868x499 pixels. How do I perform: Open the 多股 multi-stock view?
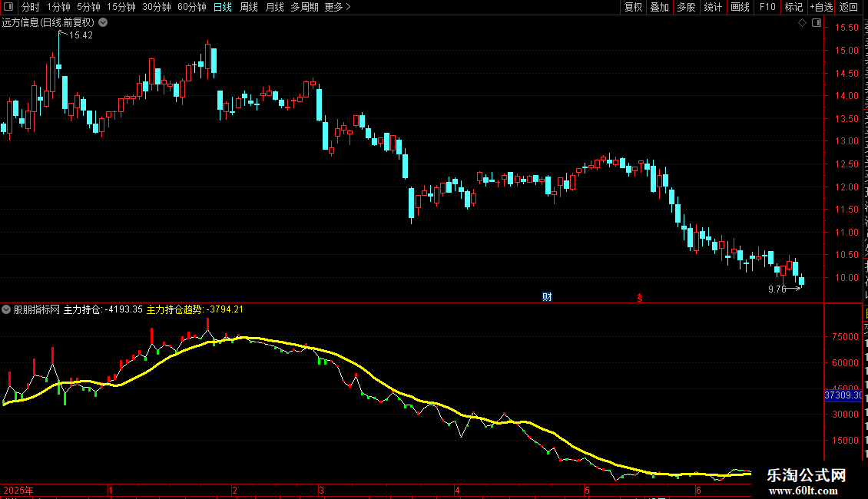(x=686, y=7)
